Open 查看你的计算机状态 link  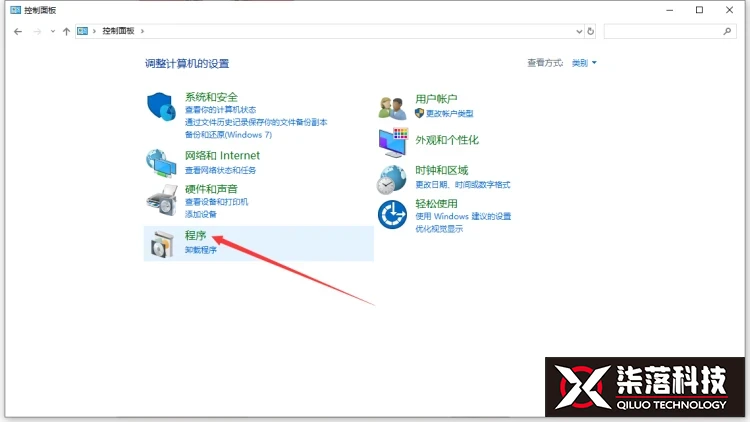point(221,110)
